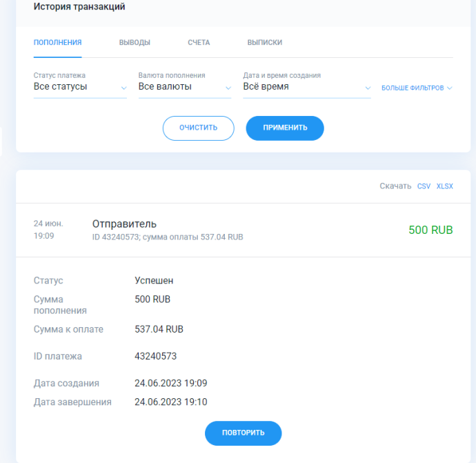The image size is (476, 463).
Task: Click the ПРИМЕНИТЬ button
Action: (284, 128)
